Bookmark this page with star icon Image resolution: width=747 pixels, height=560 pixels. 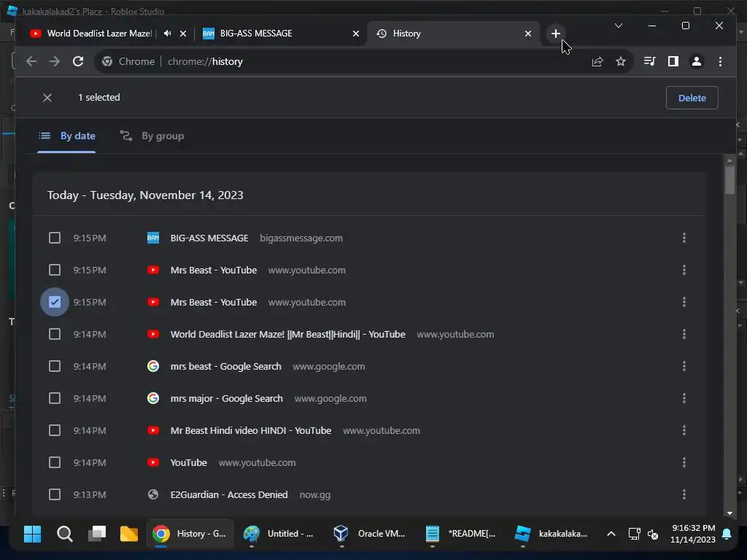pos(621,61)
